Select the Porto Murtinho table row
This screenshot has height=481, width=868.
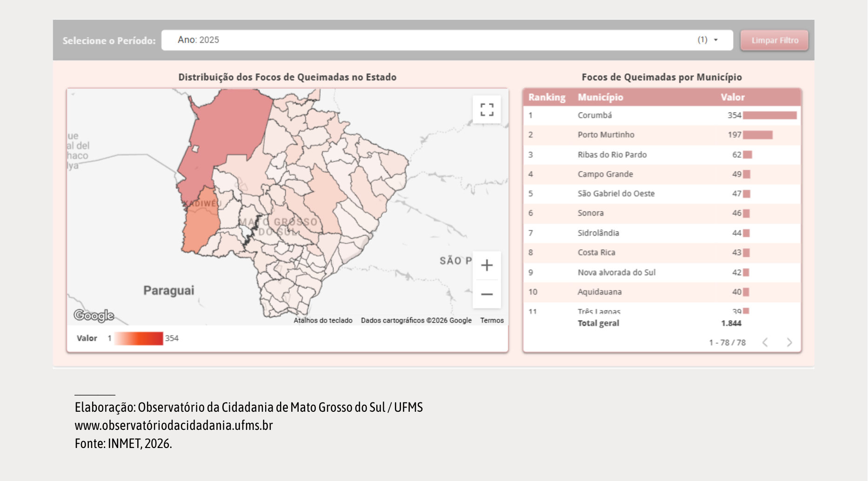pos(662,135)
